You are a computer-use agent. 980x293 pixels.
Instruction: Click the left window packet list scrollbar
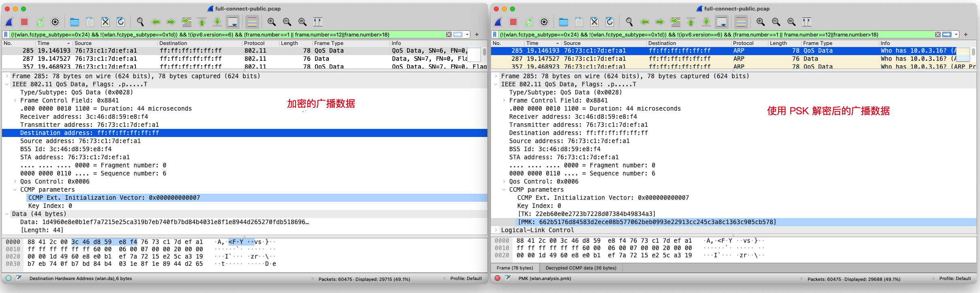(484, 53)
